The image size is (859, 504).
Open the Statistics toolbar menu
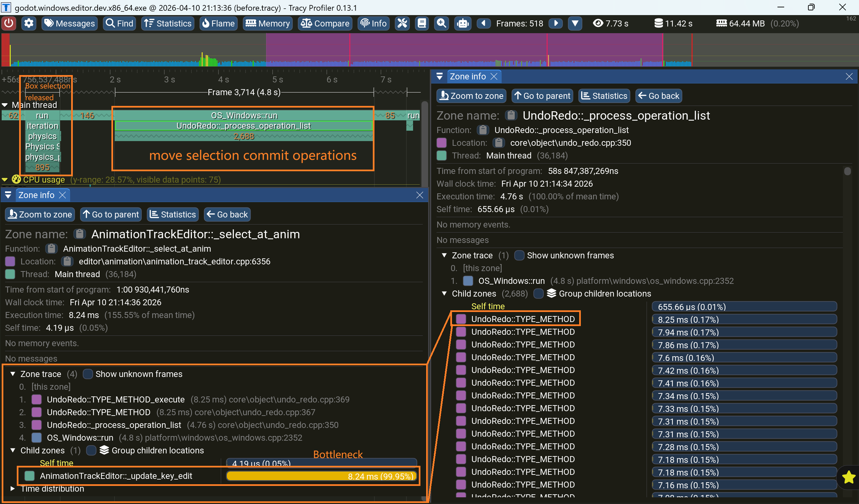[168, 23]
